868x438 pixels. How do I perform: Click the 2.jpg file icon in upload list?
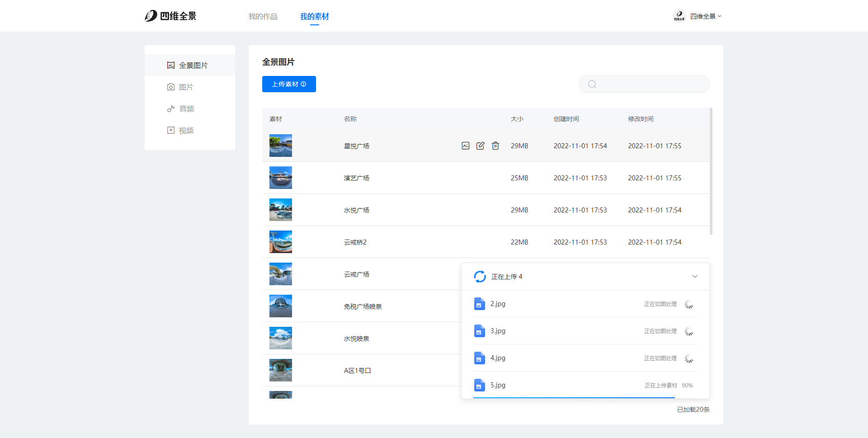coord(479,304)
